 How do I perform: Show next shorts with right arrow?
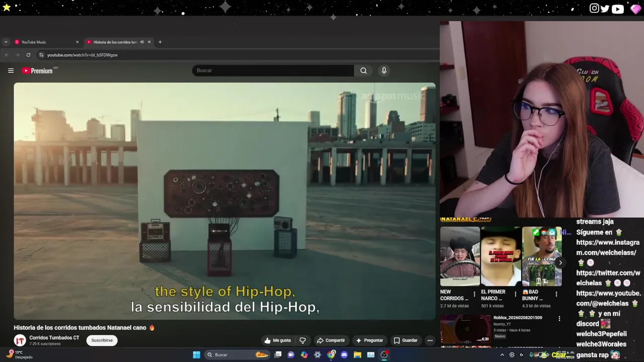pyautogui.click(x=560, y=262)
